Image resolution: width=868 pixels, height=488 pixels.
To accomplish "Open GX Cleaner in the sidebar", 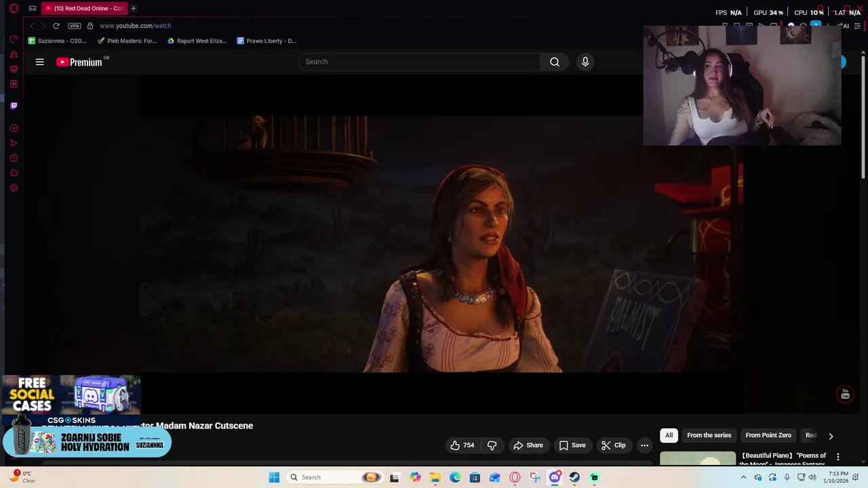I will click(x=14, y=54).
